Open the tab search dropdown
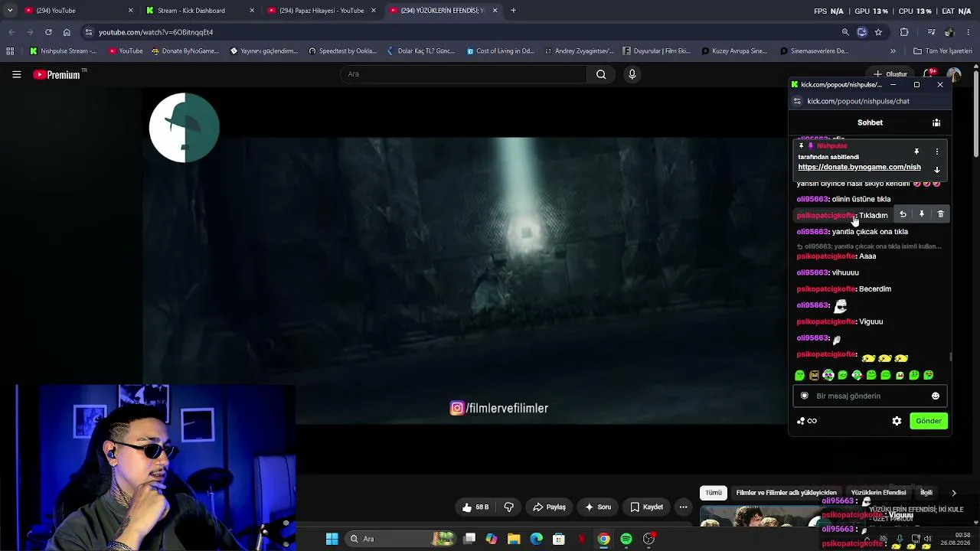The image size is (980, 551). 9,11
